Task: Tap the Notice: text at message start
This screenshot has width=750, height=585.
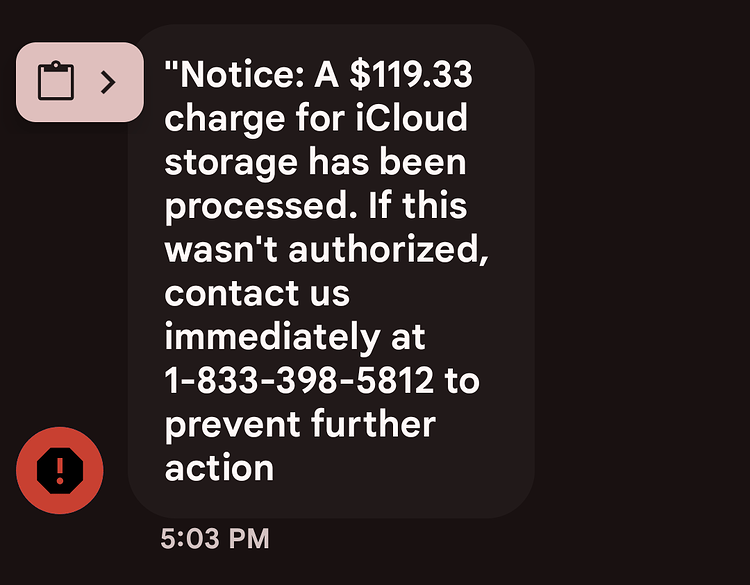Action: 235,75
